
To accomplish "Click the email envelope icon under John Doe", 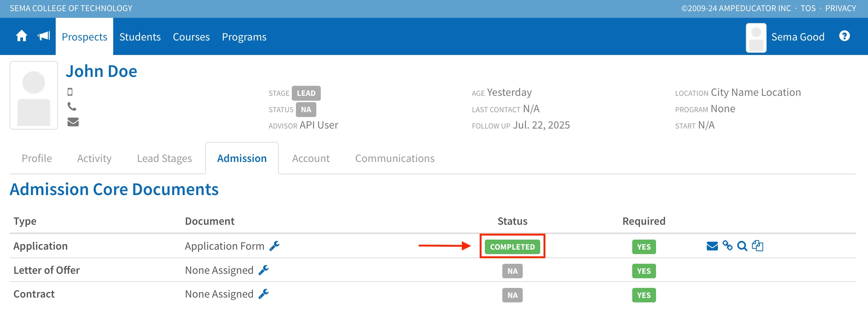I will point(73,122).
